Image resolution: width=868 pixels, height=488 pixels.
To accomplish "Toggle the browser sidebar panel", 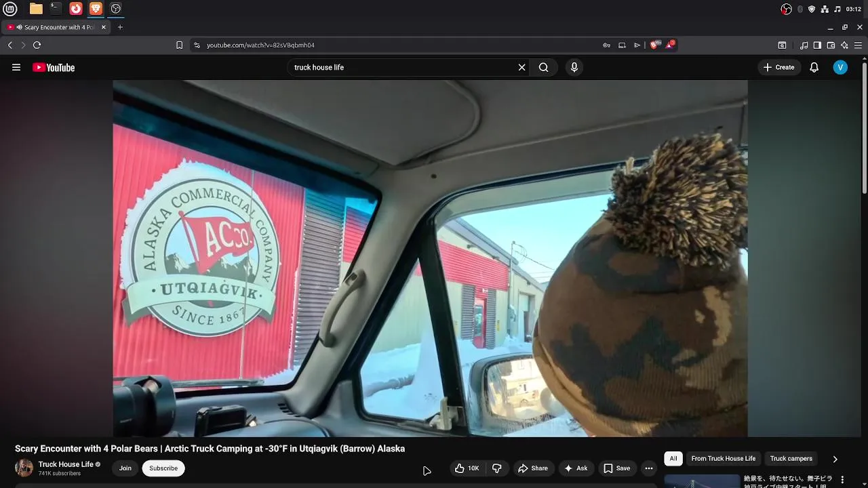I will click(817, 45).
